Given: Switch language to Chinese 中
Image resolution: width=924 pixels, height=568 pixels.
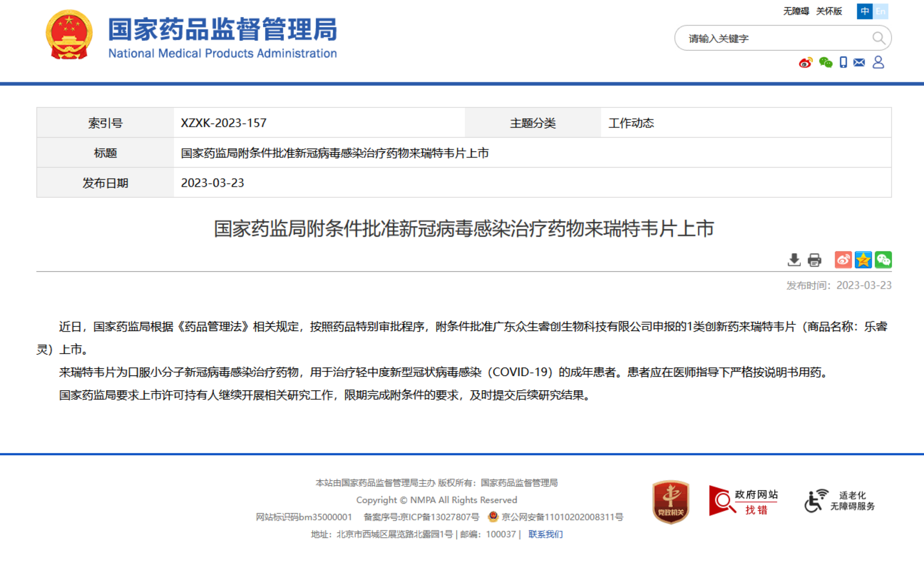Looking at the screenshot, I should (x=864, y=11).
